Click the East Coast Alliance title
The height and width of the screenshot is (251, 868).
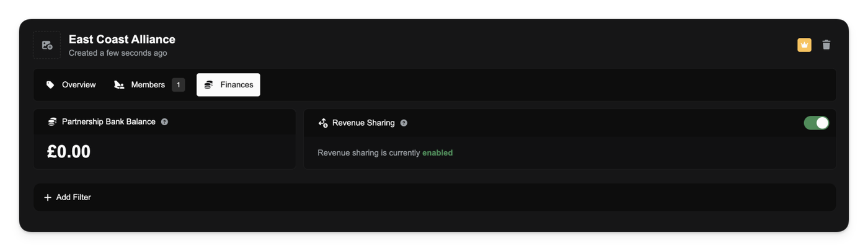(122, 39)
